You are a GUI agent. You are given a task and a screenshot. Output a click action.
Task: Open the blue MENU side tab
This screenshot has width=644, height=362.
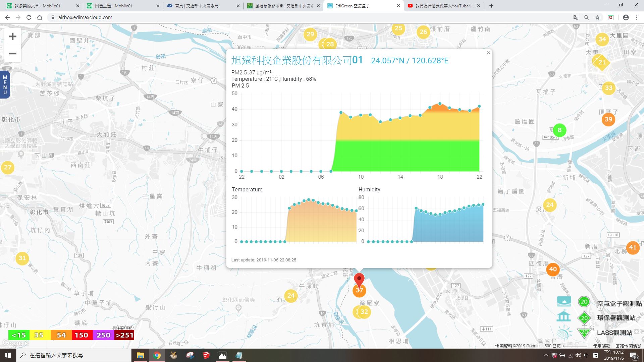click(x=5, y=84)
